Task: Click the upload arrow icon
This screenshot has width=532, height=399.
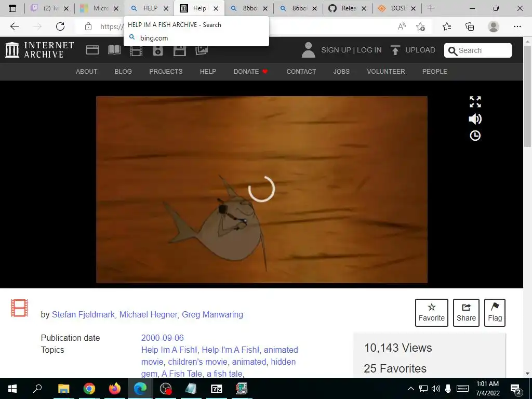Action: click(x=395, y=50)
